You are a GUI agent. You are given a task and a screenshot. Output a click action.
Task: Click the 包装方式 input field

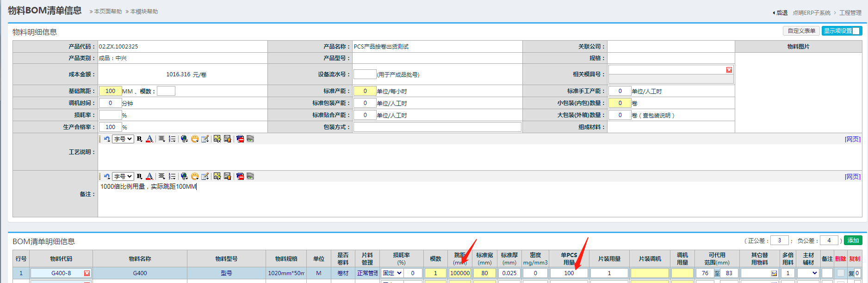tap(437, 127)
